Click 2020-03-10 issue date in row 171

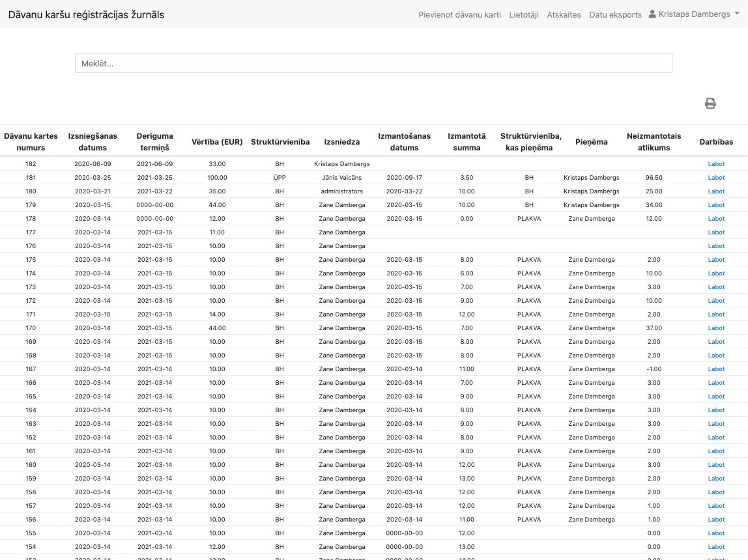pyautogui.click(x=93, y=315)
